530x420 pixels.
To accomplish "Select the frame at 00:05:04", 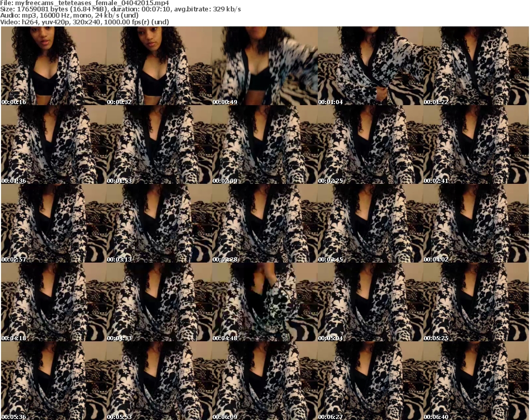I will click(371, 302).
